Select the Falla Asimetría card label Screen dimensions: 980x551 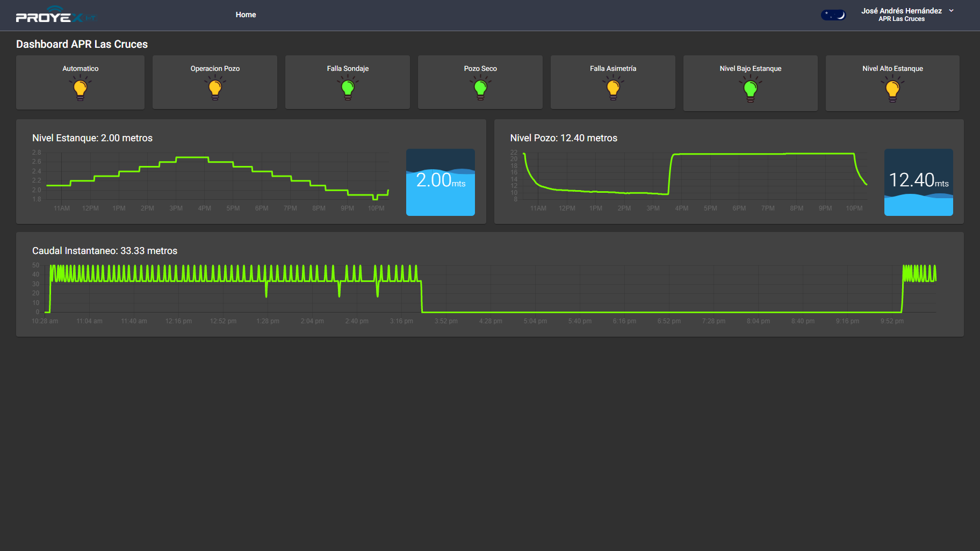coord(613,68)
